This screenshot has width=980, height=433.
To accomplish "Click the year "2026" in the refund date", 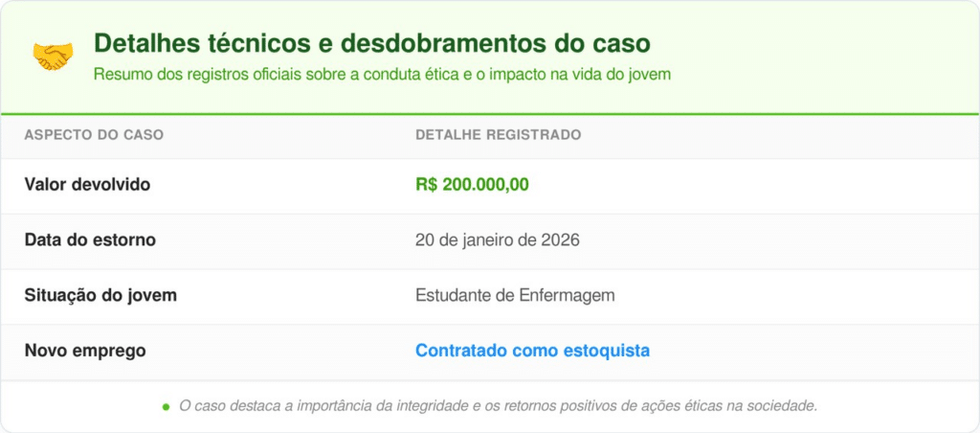I will (x=560, y=239).
